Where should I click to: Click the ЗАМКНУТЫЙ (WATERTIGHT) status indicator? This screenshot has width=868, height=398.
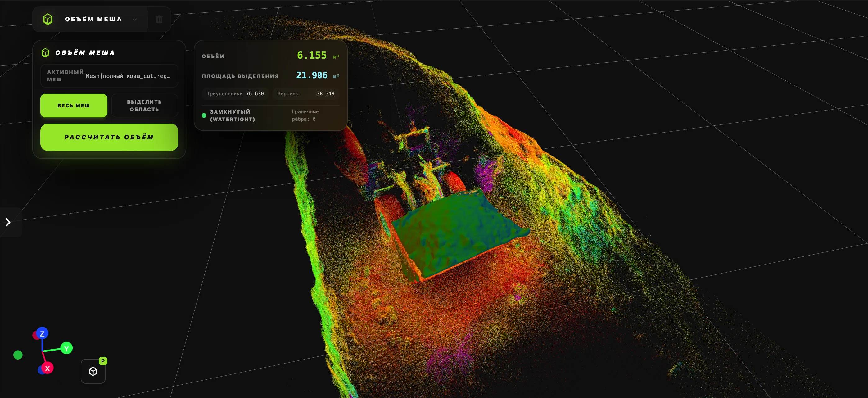[228, 115]
